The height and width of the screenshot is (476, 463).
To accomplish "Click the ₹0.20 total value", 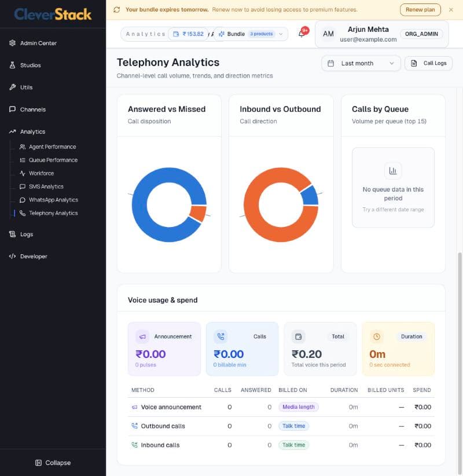I will pyautogui.click(x=306, y=354).
